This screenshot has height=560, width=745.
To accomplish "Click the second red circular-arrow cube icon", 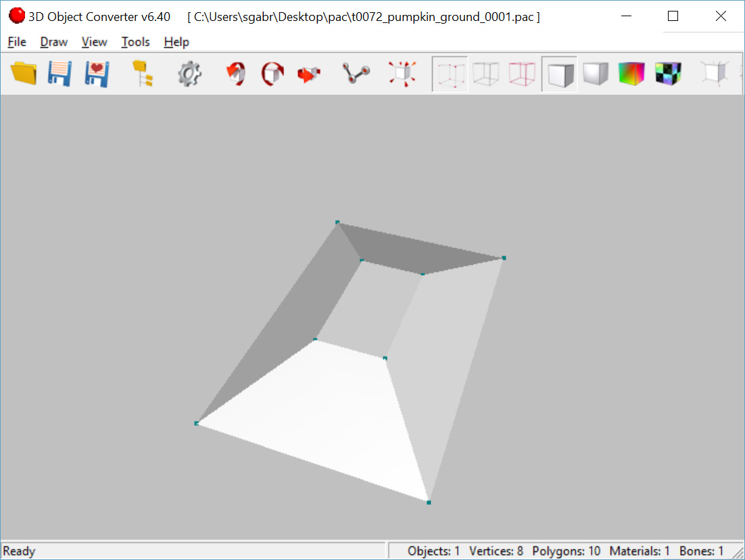I will click(x=272, y=73).
